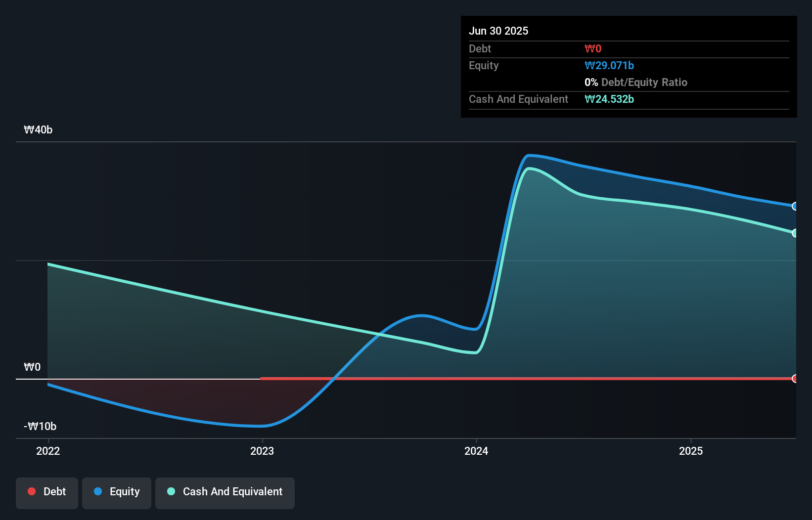
Task: Select the blue Equity endpoint marker on chart
Action: (x=795, y=206)
